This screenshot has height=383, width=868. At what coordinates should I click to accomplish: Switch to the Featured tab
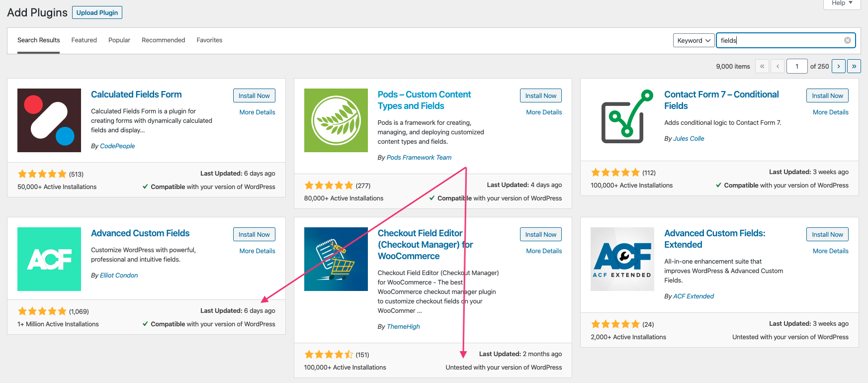tap(84, 40)
